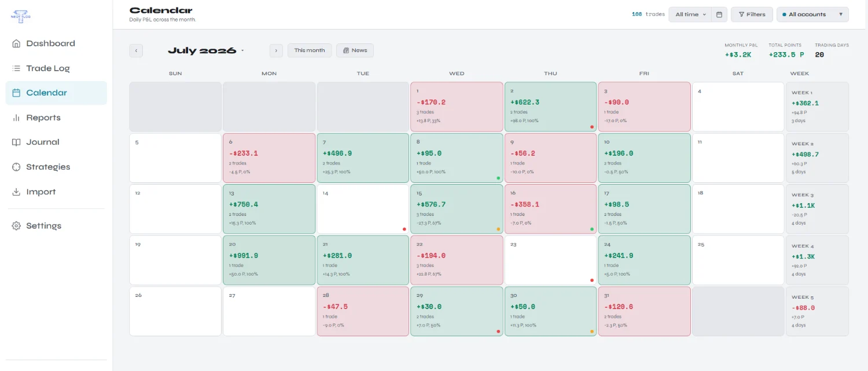The image size is (868, 371).
Task: Click Total Points value +233.5 P
Action: [786, 55]
